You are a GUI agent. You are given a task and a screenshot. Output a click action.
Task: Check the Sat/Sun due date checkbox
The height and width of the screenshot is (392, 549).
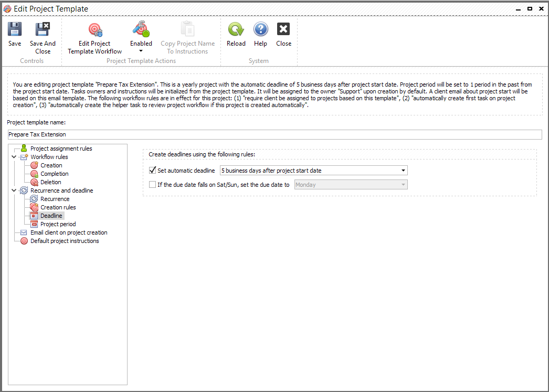pyautogui.click(x=152, y=184)
